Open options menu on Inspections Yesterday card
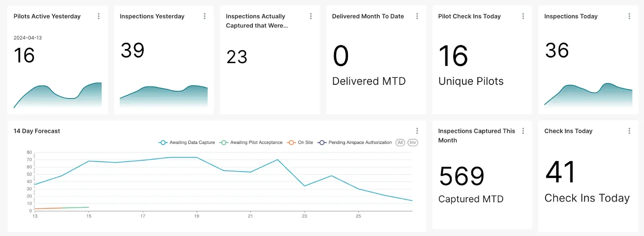The height and width of the screenshot is (236, 644). point(204,16)
